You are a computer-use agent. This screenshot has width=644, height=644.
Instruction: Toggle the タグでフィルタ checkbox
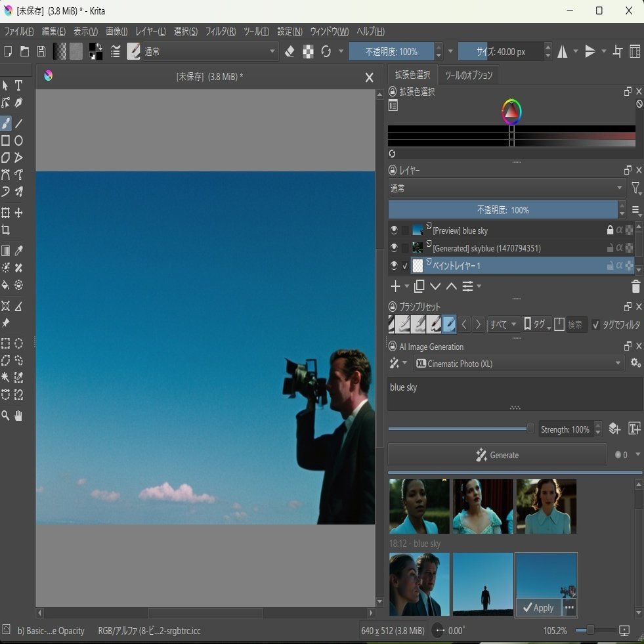coord(595,325)
